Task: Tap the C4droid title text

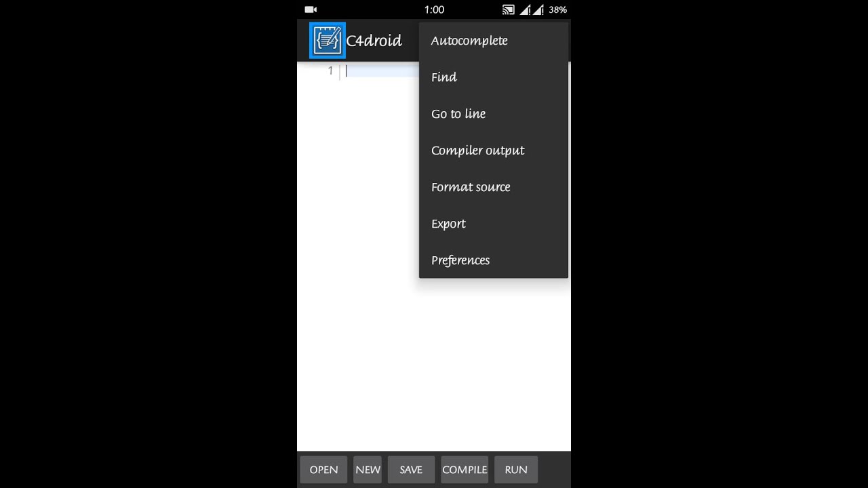Action: [x=374, y=41]
